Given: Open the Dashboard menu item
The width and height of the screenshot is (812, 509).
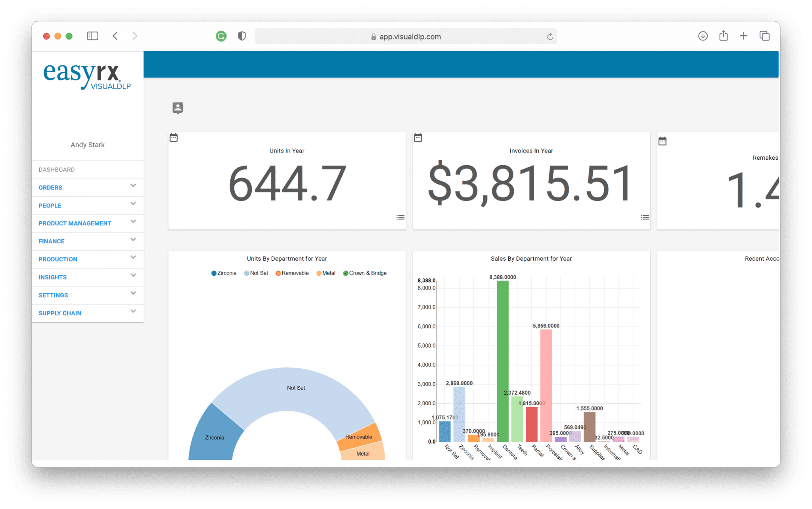Looking at the screenshot, I should click(57, 170).
